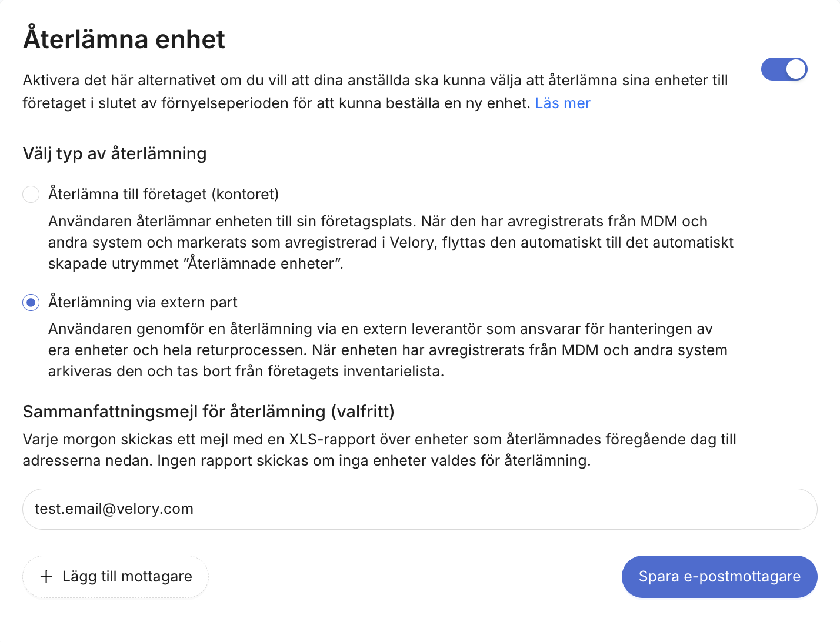Select the Återlämning via extern part radio button
840x642 pixels.
tap(31, 302)
